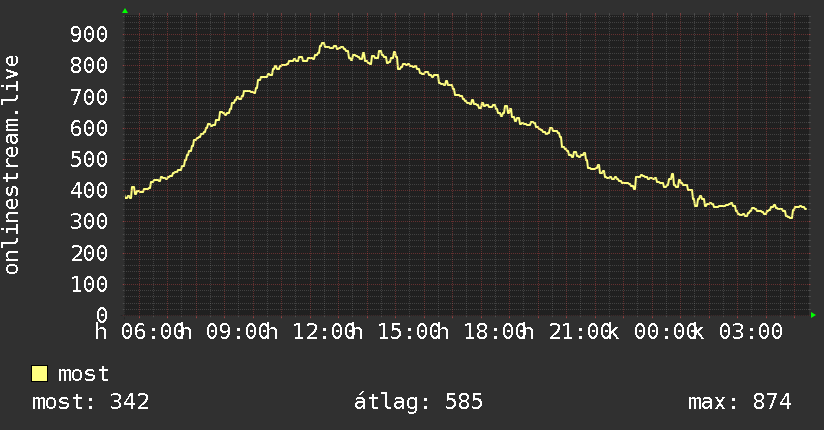Click the 900 label on the y-axis
This screenshot has width=824, height=430.
click(89, 35)
